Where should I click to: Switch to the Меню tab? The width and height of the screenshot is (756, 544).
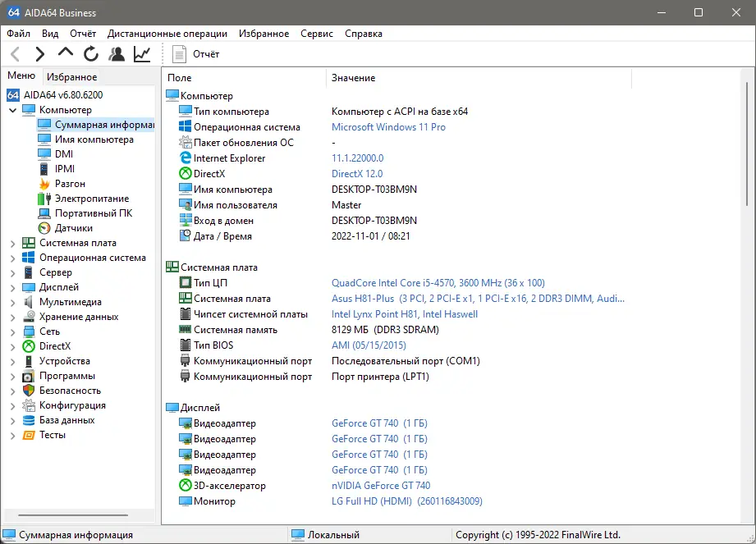click(x=21, y=75)
